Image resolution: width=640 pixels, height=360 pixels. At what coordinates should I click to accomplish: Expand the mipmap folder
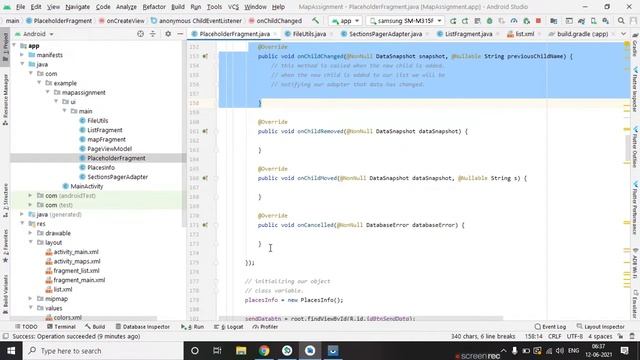31,299
